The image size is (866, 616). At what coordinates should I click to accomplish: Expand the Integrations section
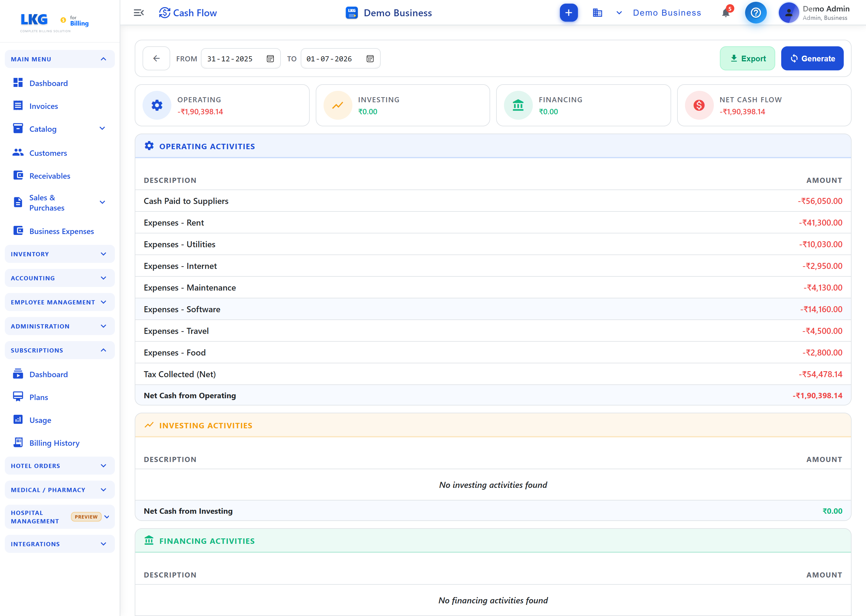tap(60, 544)
